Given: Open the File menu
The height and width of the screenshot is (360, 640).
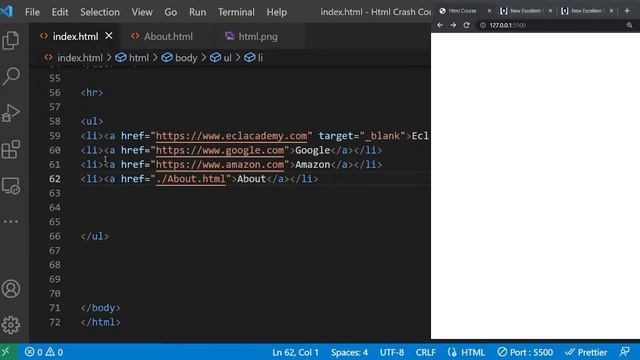Looking at the screenshot, I should pyautogui.click(x=32, y=12).
